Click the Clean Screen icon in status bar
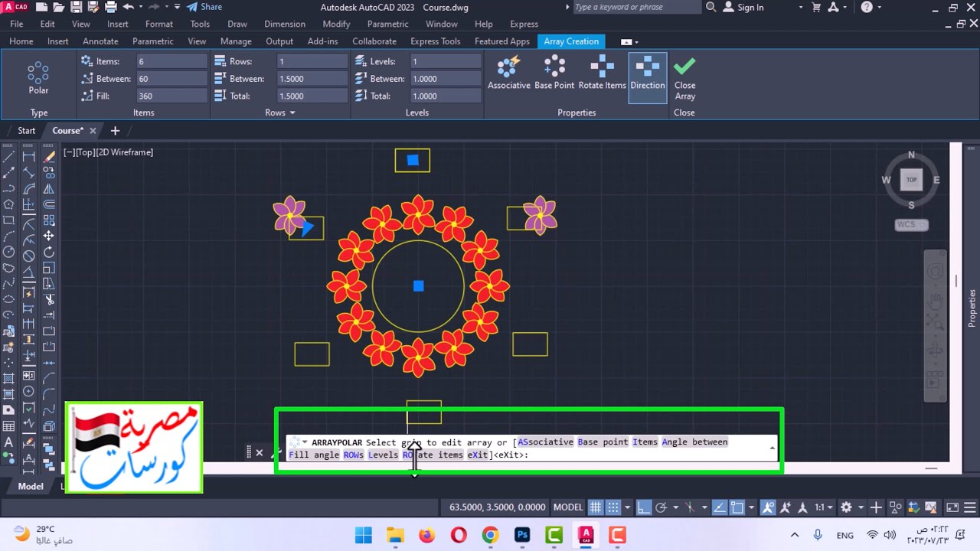The height and width of the screenshot is (551, 980). (952, 507)
